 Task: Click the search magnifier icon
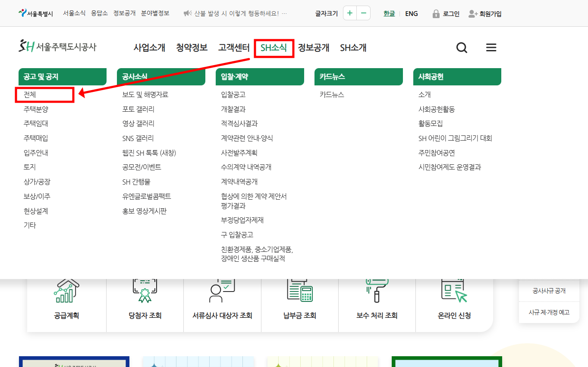tap(462, 48)
